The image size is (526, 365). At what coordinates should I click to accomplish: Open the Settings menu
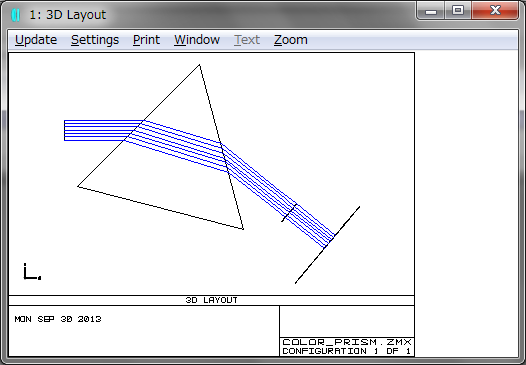(95, 40)
